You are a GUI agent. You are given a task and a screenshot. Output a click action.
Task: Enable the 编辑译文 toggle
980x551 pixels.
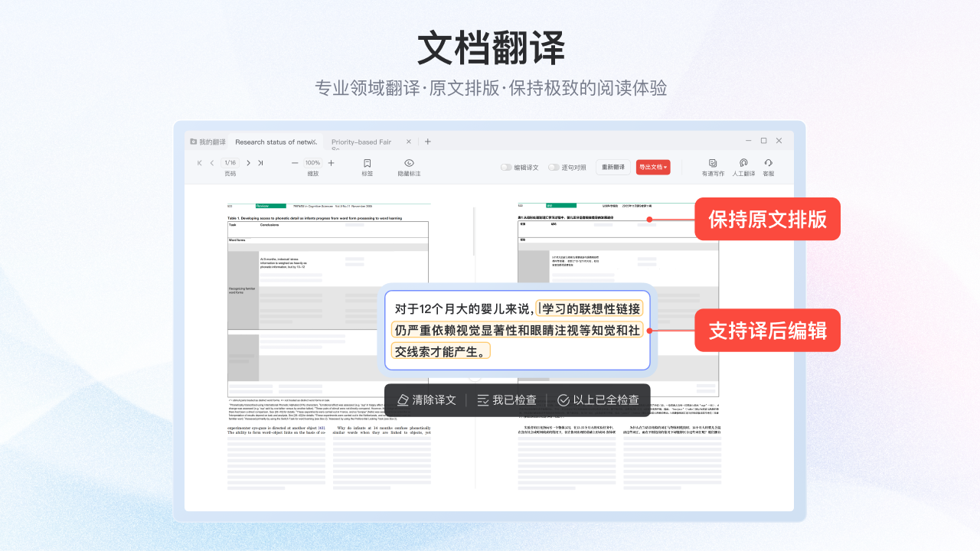pos(506,167)
